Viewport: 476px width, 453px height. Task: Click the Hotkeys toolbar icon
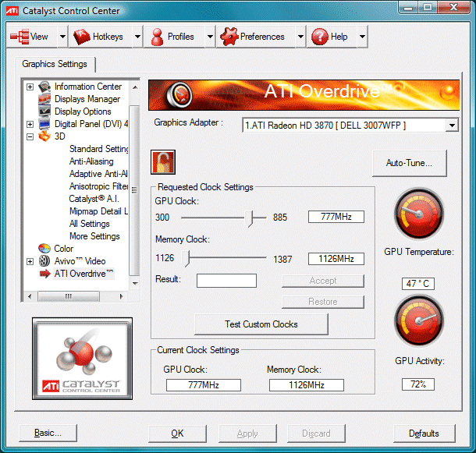click(82, 37)
